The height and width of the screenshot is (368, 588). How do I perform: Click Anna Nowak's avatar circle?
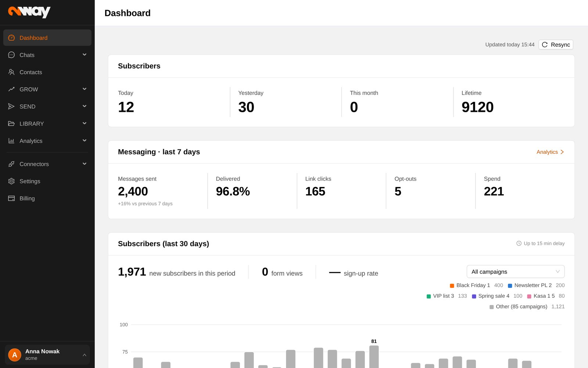point(15,355)
